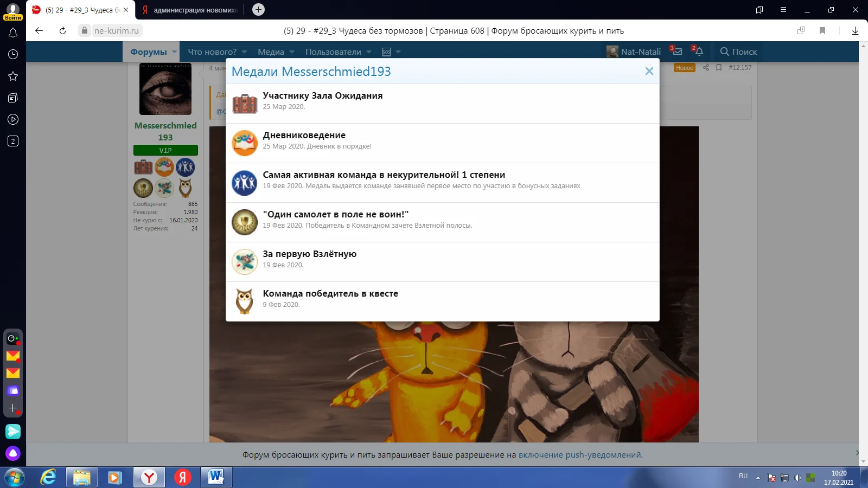Screen dimensions: 868x488
Task: Select the gold trophy medal in the user sidebar
Action: (143, 188)
